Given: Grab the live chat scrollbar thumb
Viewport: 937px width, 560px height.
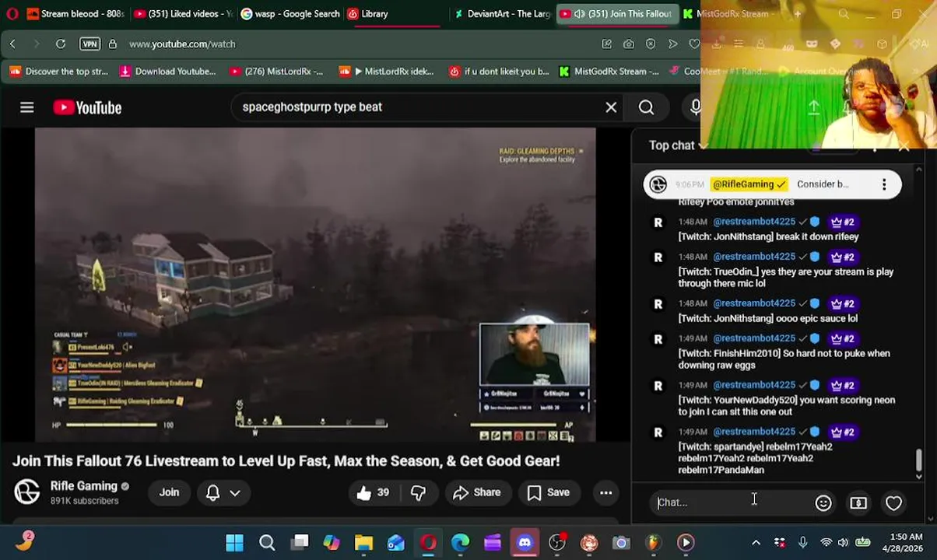Looking at the screenshot, I should click(918, 460).
